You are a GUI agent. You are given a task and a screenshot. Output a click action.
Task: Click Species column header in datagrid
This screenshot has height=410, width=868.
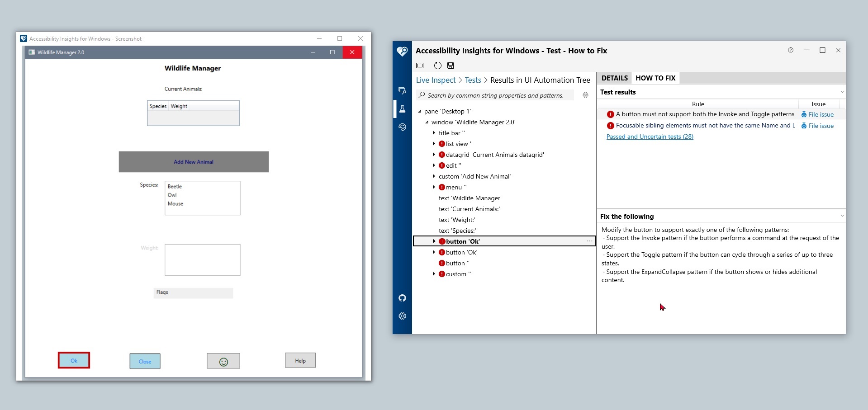[158, 106]
